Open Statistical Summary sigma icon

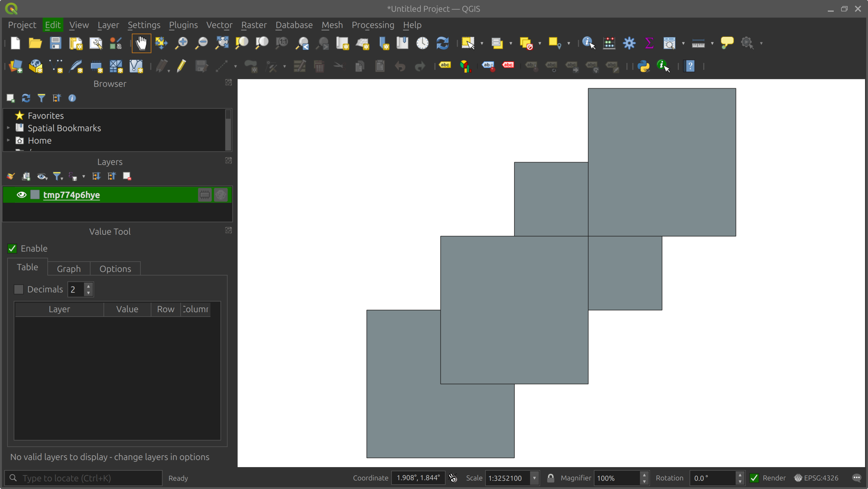click(649, 43)
